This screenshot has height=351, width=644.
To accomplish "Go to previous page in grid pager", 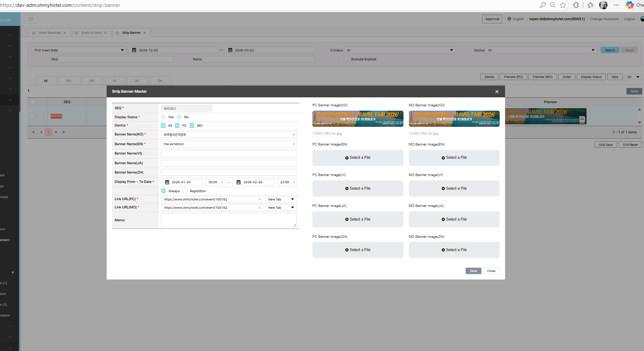I will pyautogui.click(x=41, y=132).
